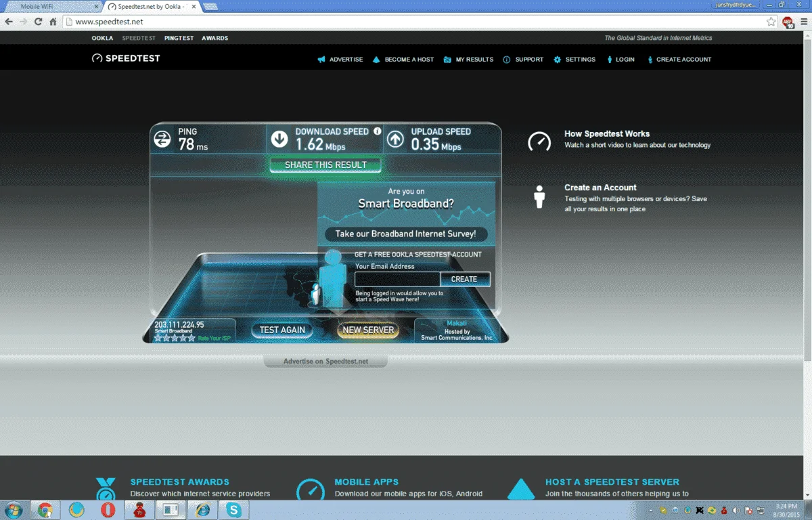
Task: Click the download speed info icon
Action: 378,131
